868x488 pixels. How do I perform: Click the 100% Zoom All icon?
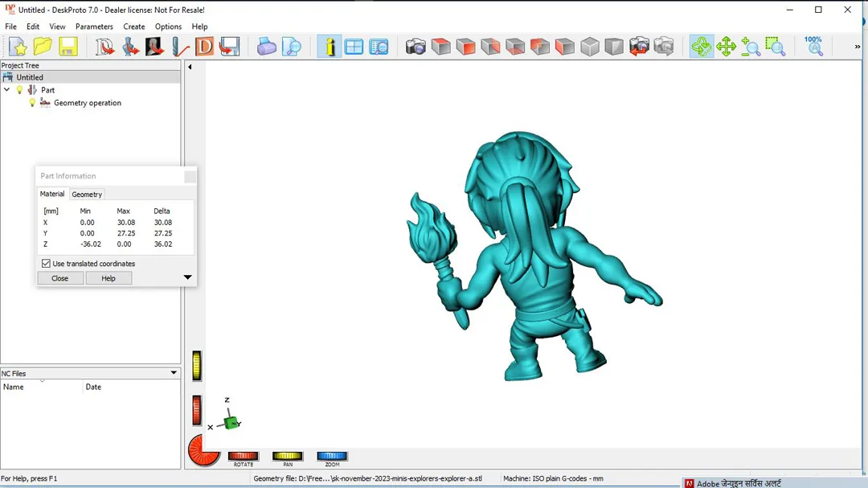tap(813, 47)
